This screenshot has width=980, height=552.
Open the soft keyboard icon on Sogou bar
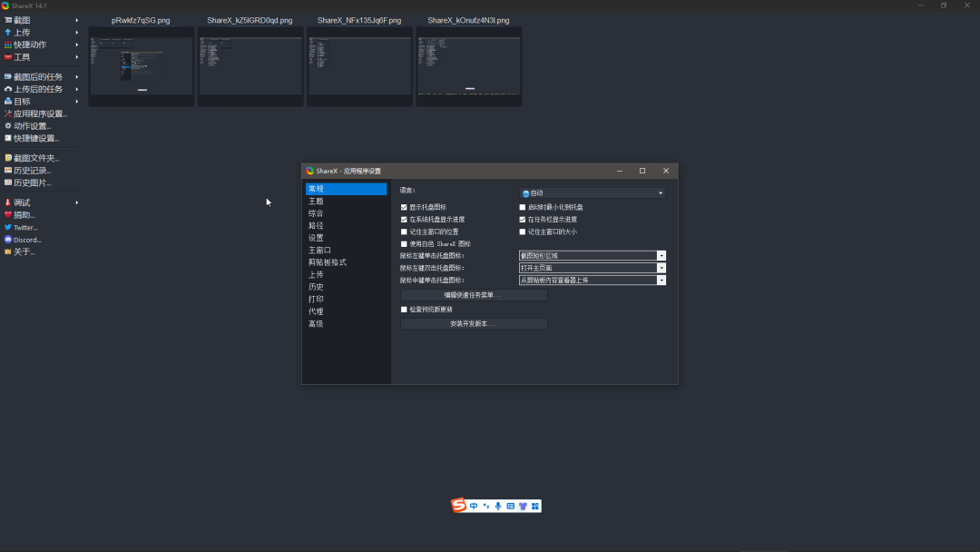tap(511, 506)
